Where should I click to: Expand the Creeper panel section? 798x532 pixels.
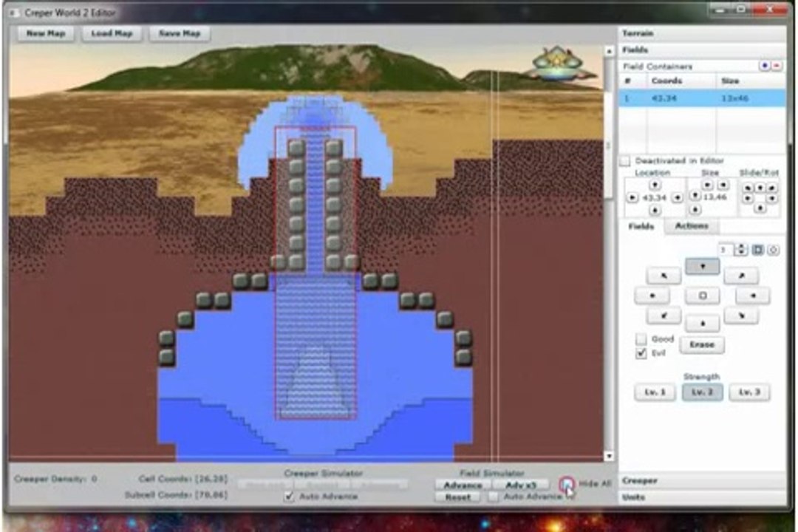coord(702,480)
